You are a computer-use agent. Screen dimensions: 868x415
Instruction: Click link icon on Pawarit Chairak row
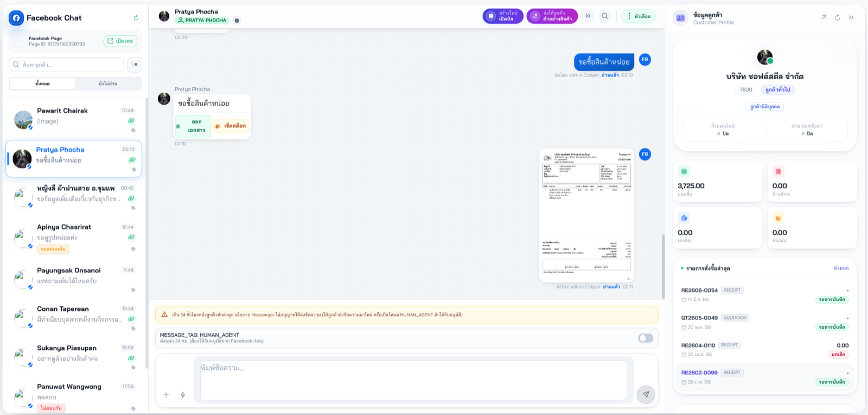pos(131,121)
